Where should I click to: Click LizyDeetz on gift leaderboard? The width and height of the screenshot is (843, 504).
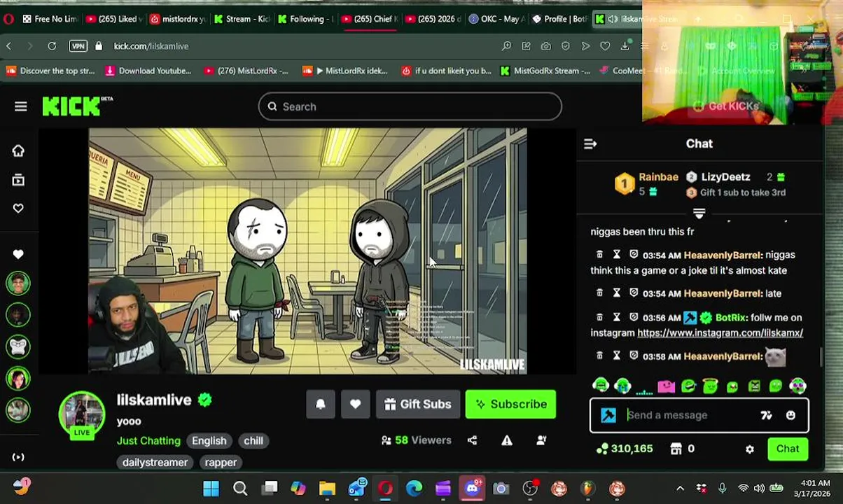725,177
